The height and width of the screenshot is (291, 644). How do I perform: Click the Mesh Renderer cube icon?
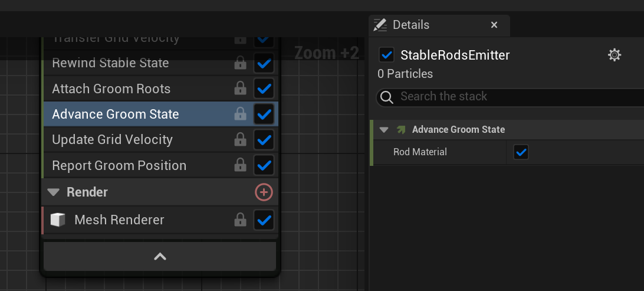click(x=58, y=220)
